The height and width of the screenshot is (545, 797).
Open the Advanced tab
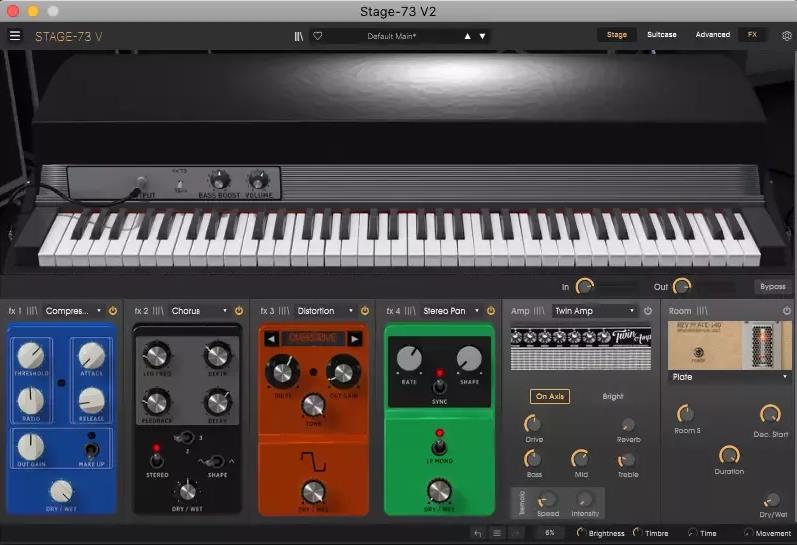[713, 35]
